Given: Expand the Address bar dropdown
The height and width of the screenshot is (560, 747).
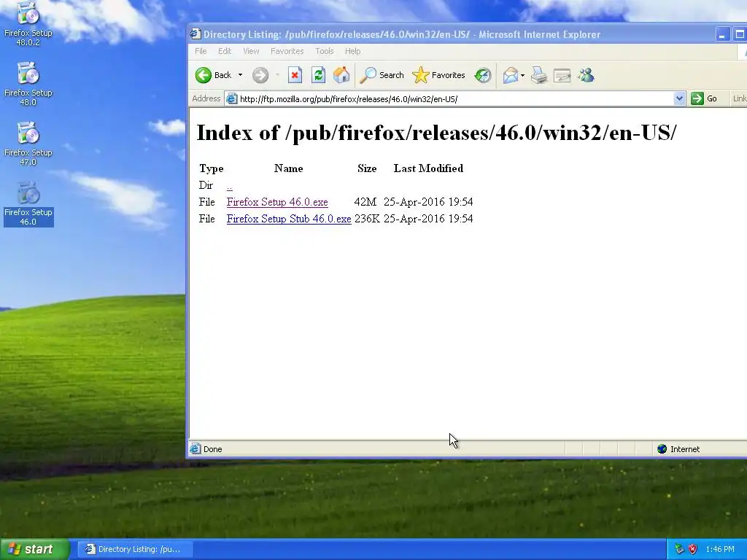Looking at the screenshot, I should pyautogui.click(x=679, y=98).
